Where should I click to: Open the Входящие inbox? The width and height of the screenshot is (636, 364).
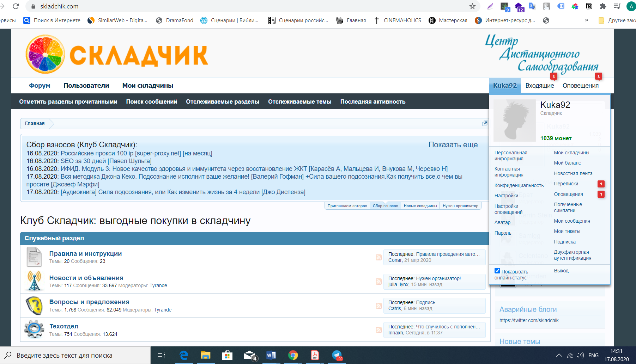click(540, 86)
